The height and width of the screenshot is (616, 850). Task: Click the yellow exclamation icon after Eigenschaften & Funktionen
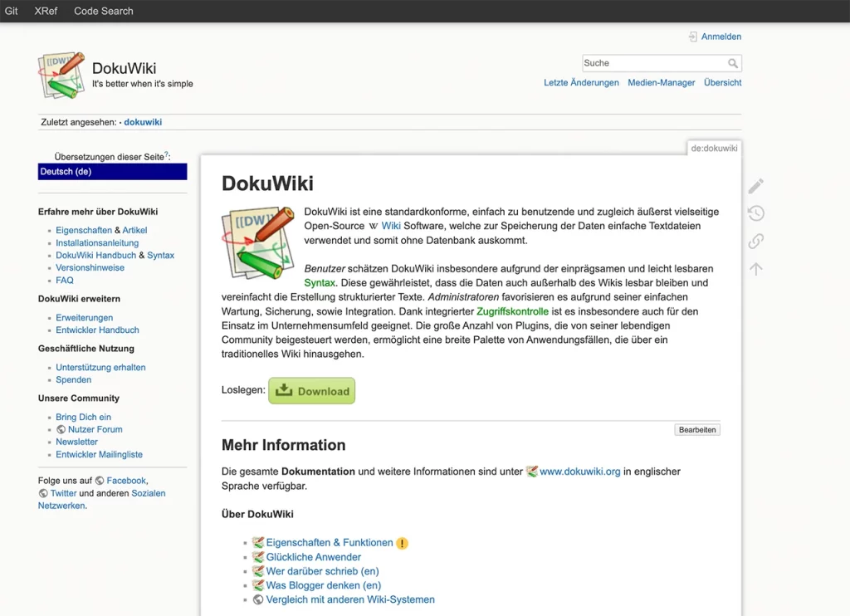[402, 543]
